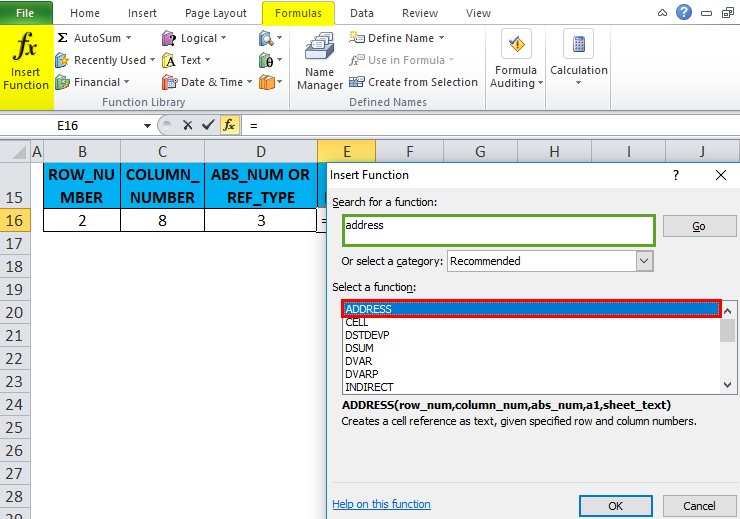The height and width of the screenshot is (519, 740).
Task: Open Recently Used functions list
Action: [105, 60]
